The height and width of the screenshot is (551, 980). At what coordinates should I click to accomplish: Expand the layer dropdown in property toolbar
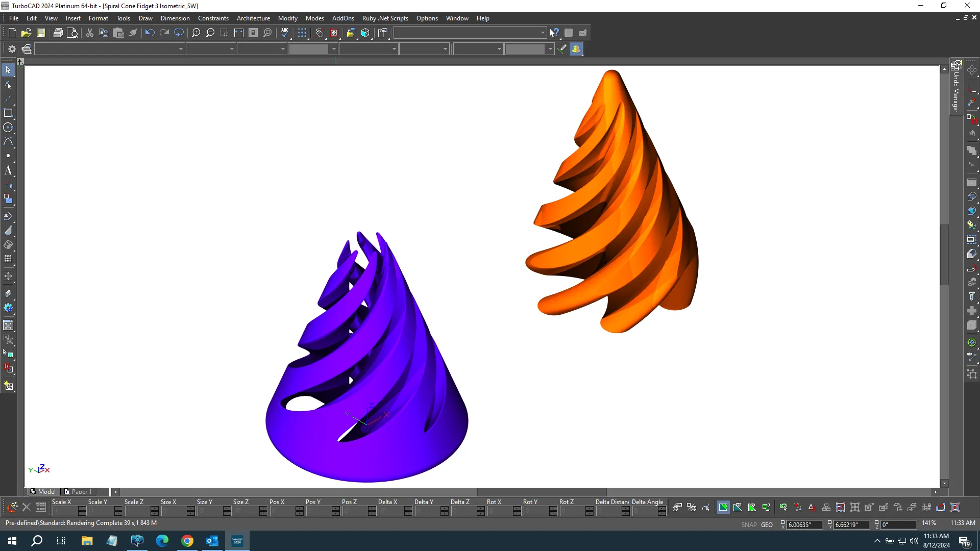coord(181,49)
